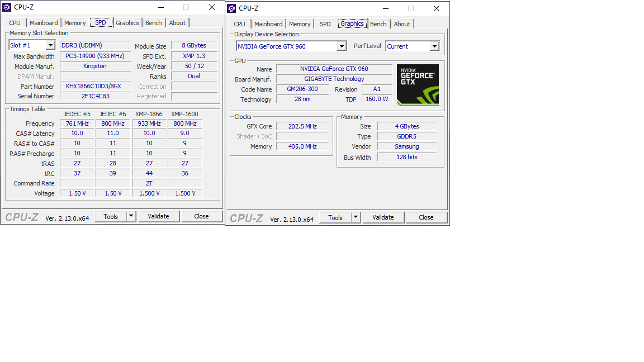The height and width of the screenshot is (362, 644).
Task: Click the 128 bits bus width value
Action: [x=406, y=157]
